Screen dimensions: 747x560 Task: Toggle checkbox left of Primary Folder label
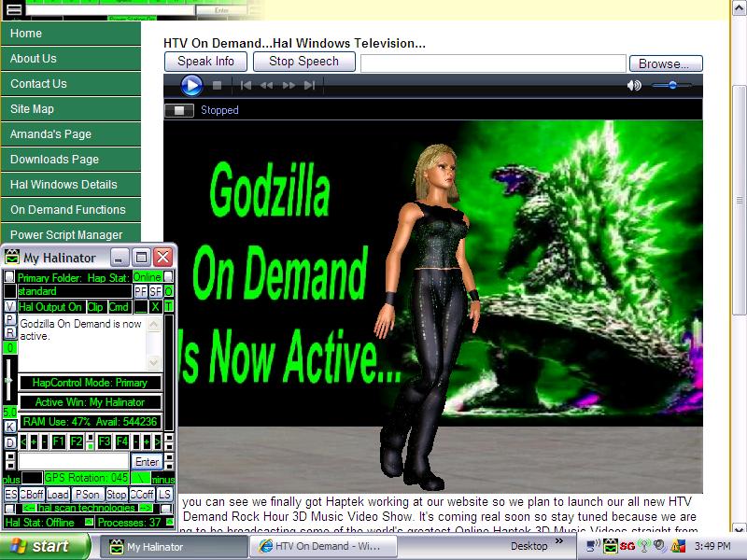(x=9, y=276)
